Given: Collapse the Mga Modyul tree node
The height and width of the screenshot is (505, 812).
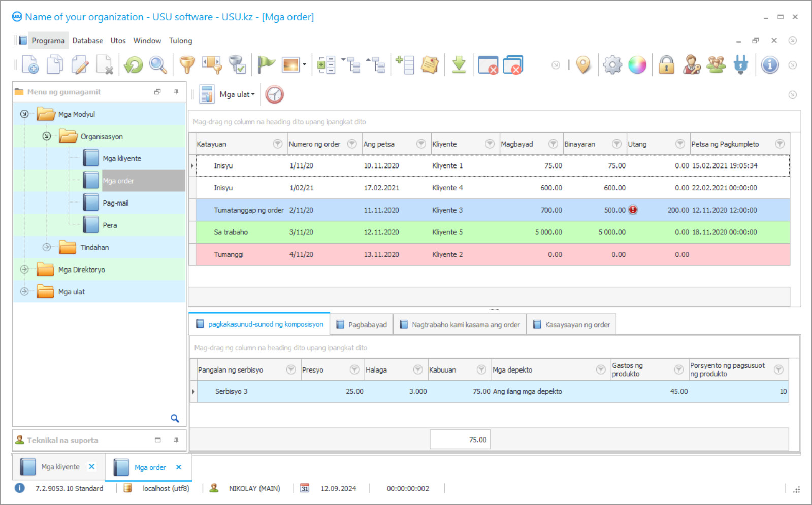Looking at the screenshot, I should 24,114.
